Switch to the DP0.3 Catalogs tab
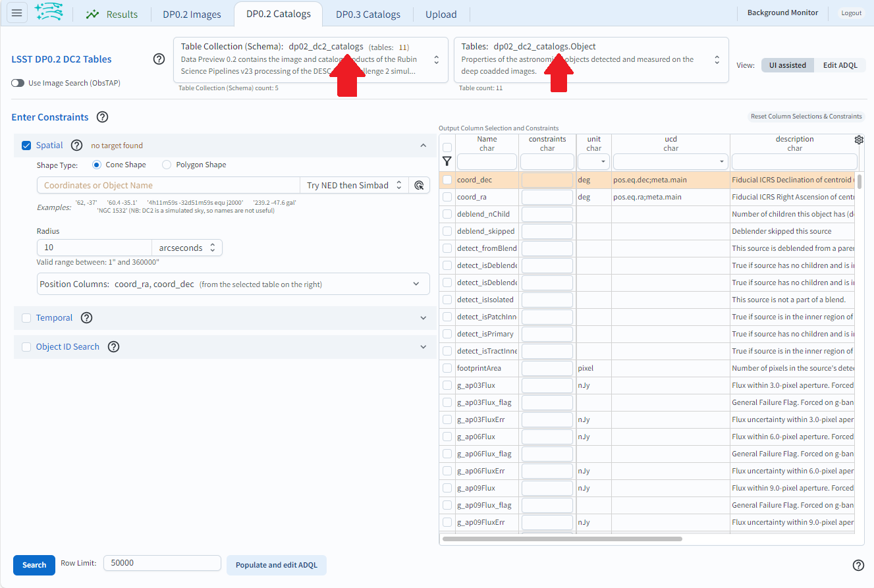 [367, 13]
